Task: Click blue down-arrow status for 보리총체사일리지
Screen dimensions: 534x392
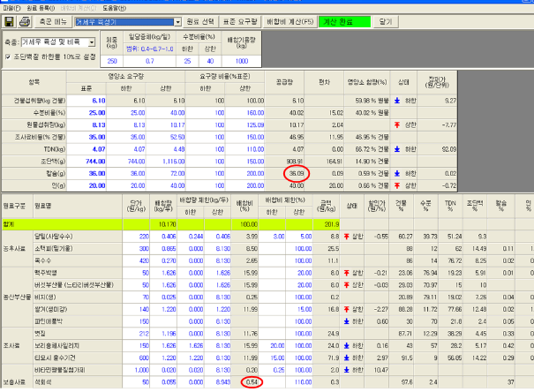Action: [347, 346]
